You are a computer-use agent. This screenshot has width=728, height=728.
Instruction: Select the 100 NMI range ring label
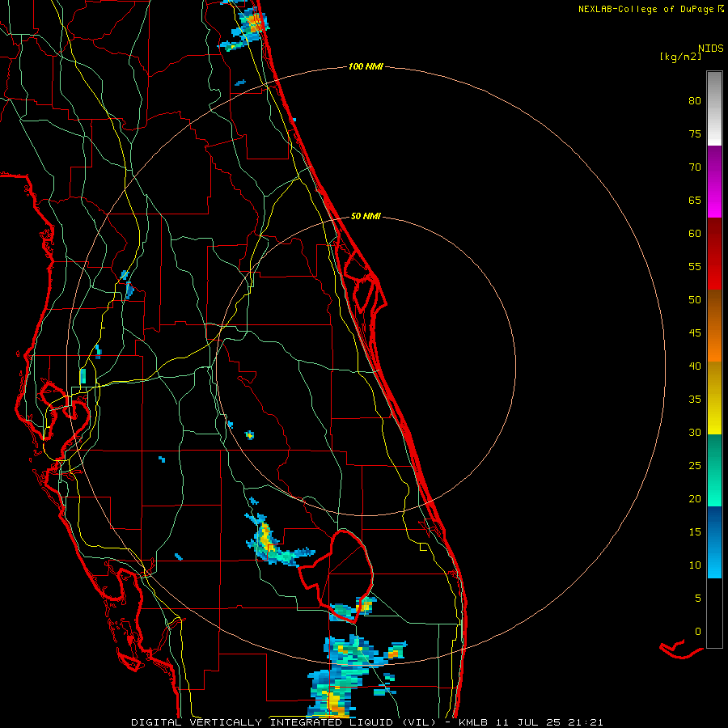point(366,67)
